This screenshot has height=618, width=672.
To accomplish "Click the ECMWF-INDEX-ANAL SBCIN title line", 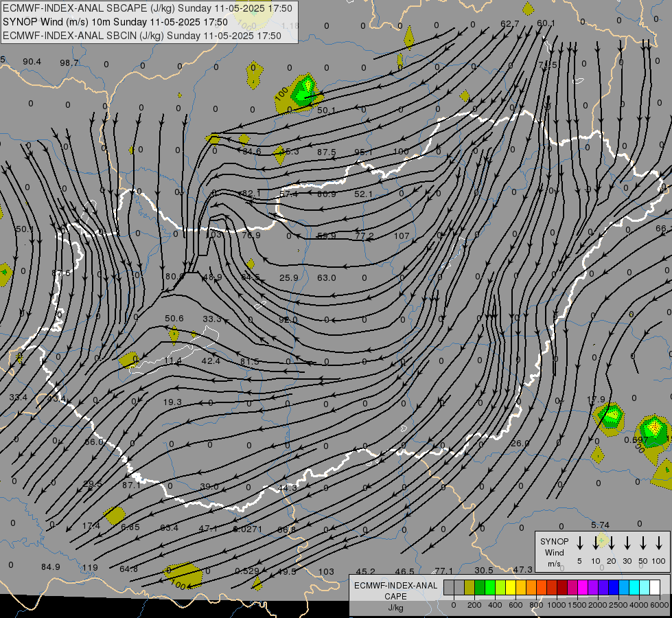I will point(142,36).
